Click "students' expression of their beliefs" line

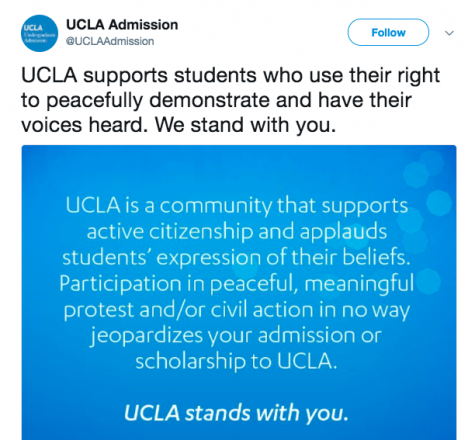[x=236, y=257]
